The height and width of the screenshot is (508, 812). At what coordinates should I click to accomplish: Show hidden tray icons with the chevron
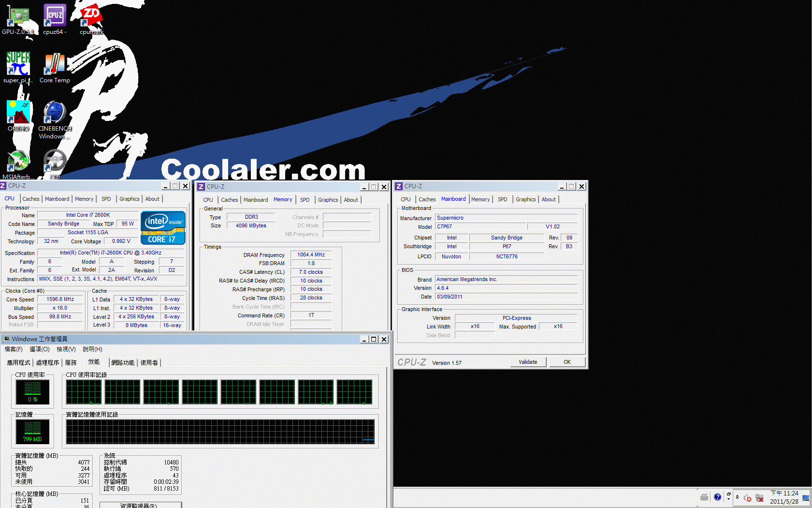[737, 497]
